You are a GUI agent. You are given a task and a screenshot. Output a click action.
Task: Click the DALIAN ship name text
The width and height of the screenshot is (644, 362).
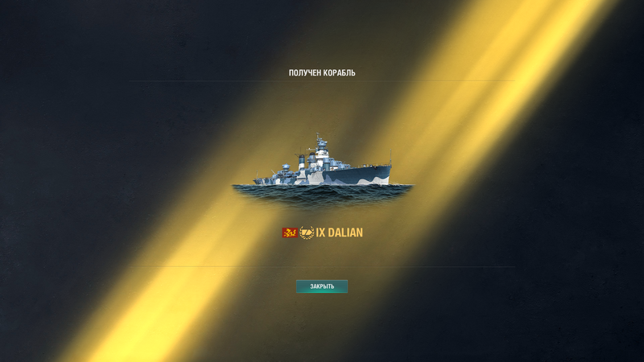click(x=345, y=232)
